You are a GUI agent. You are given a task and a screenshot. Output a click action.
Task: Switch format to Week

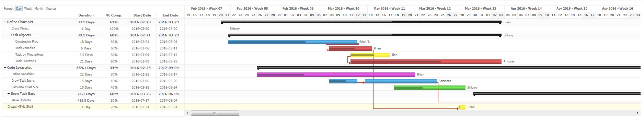pyautogui.click(x=28, y=9)
